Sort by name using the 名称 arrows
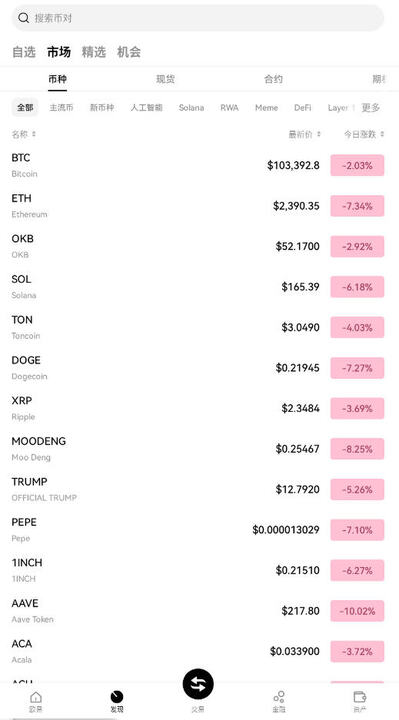Image resolution: width=399 pixels, height=720 pixels. [x=34, y=134]
